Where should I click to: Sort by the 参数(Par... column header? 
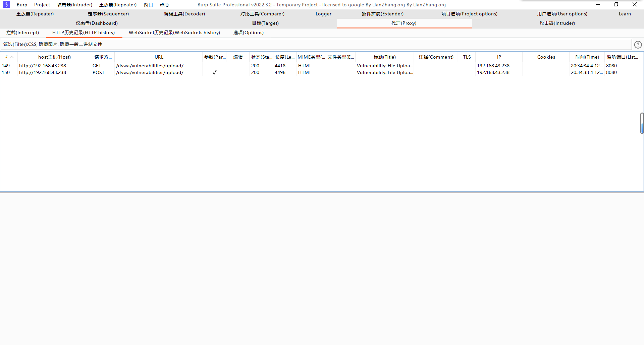pos(215,57)
